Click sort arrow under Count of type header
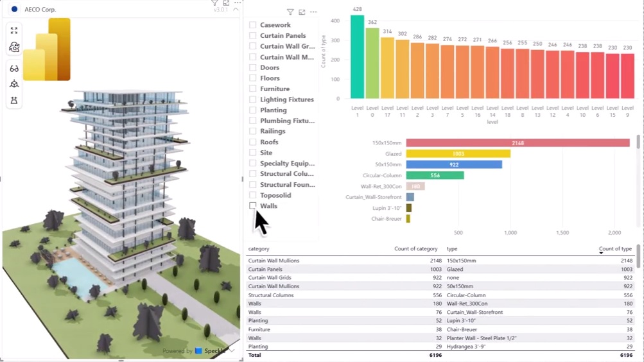 pos(601,254)
